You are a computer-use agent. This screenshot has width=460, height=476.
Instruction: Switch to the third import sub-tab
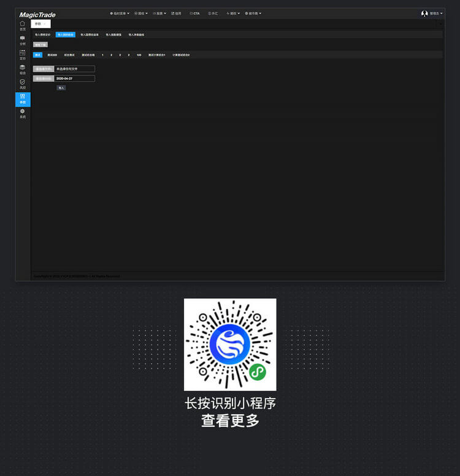(x=90, y=35)
